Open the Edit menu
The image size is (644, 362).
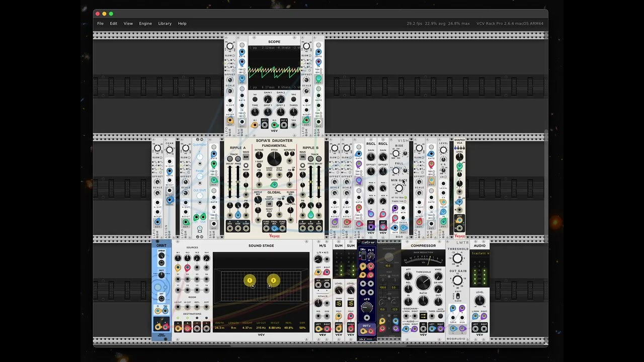tap(114, 24)
